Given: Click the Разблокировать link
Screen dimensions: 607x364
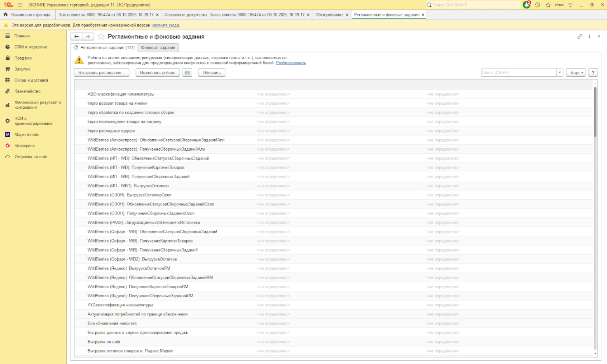Looking at the screenshot, I should (x=291, y=63).
